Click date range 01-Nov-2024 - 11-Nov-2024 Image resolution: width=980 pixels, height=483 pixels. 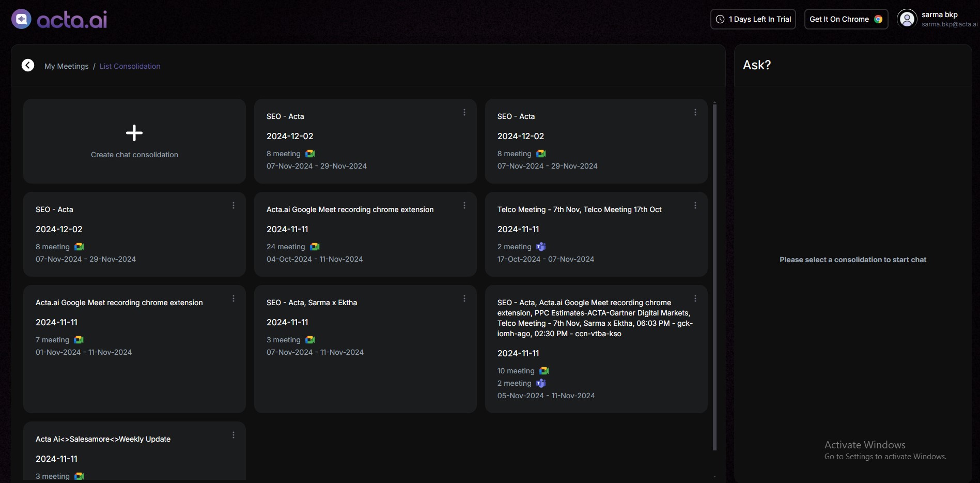(x=84, y=352)
